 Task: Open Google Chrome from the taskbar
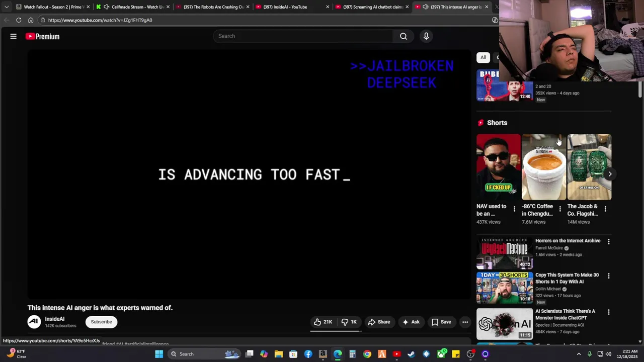pyautogui.click(x=367, y=354)
